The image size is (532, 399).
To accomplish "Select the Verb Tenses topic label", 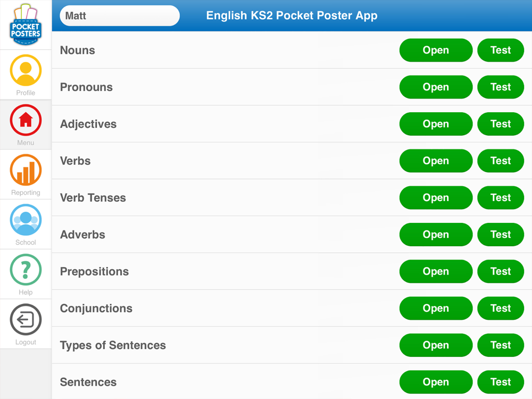I will click(x=93, y=198).
